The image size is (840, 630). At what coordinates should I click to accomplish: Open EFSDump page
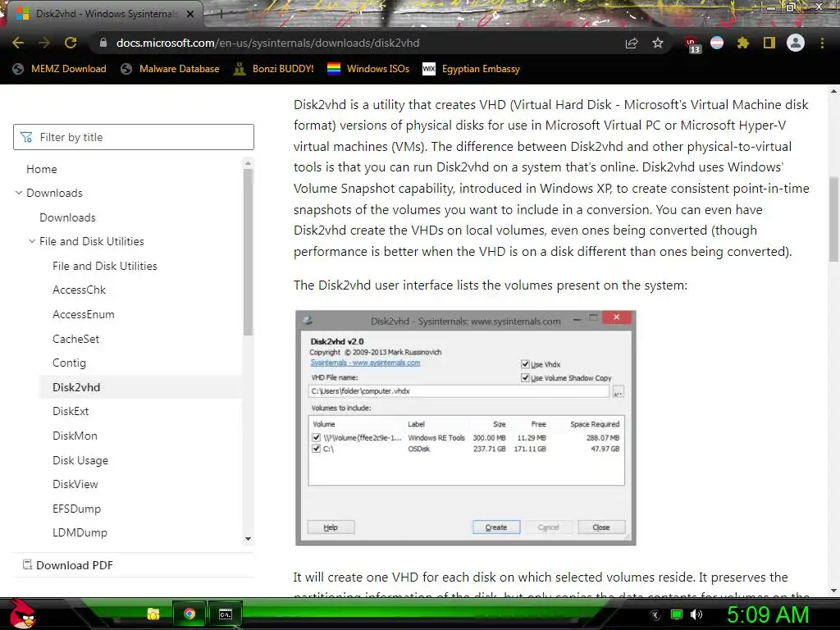pyautogui.click(x=76, y=509)
